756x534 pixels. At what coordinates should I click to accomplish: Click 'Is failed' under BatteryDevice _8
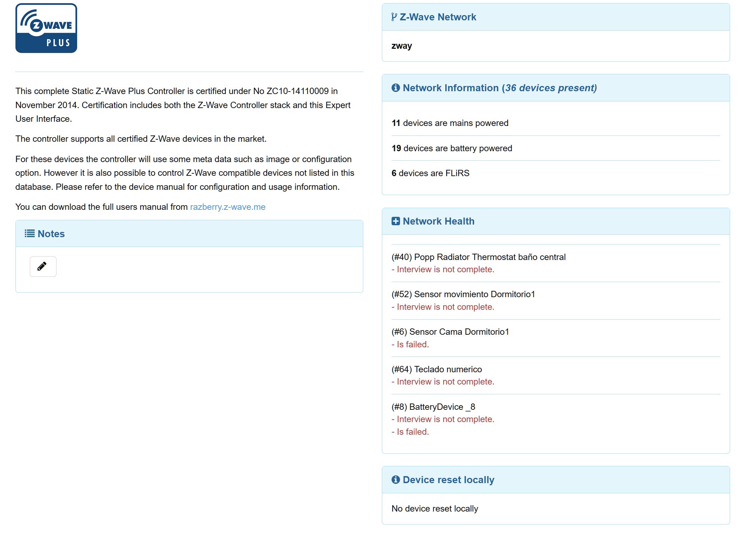point(410,432)
